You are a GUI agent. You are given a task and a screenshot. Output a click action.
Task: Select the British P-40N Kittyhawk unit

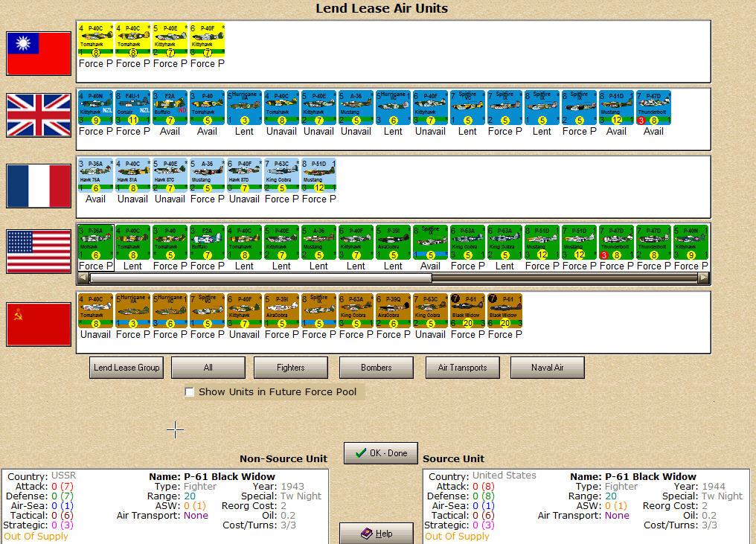click(x=95, y=108)
